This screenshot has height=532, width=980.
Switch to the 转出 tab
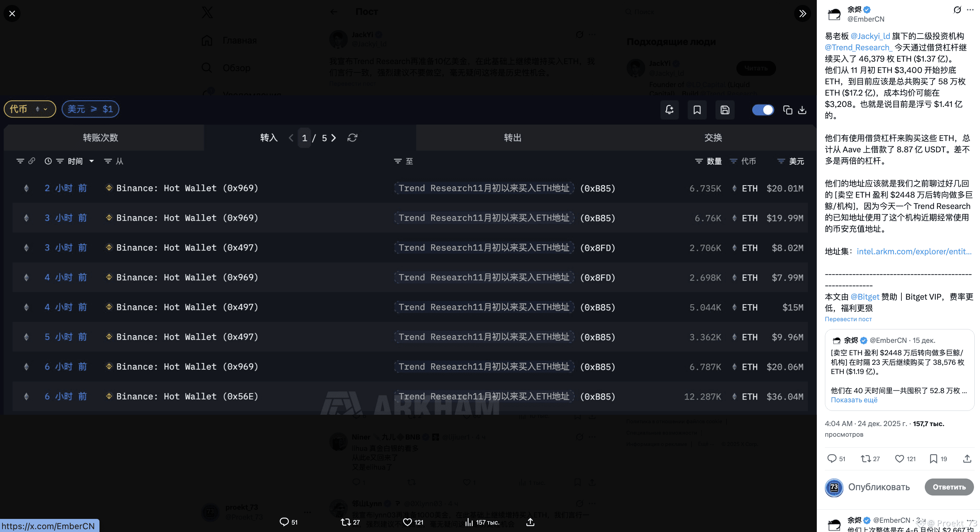click(512, 138)
